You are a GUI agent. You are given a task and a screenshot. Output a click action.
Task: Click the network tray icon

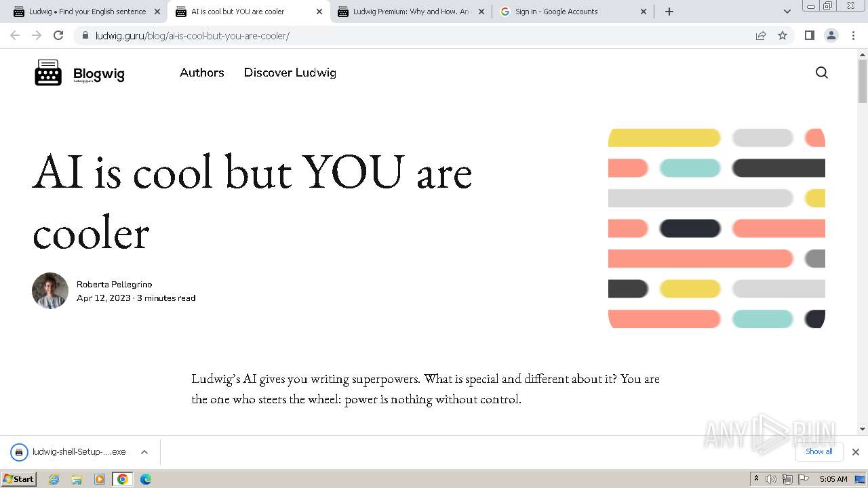tap(787, 479)
